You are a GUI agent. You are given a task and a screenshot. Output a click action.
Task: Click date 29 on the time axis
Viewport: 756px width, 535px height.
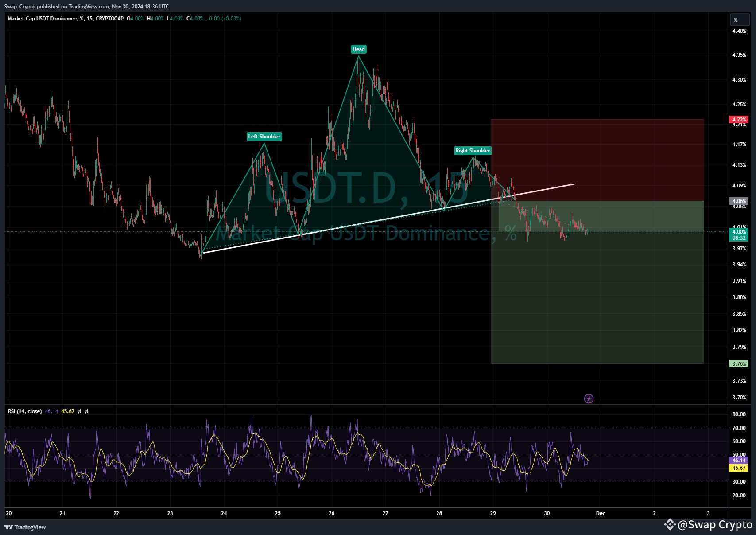[x=493, y=513]
